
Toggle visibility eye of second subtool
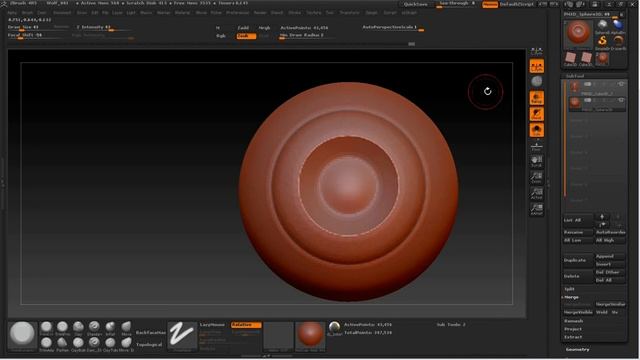pos(621,100)
